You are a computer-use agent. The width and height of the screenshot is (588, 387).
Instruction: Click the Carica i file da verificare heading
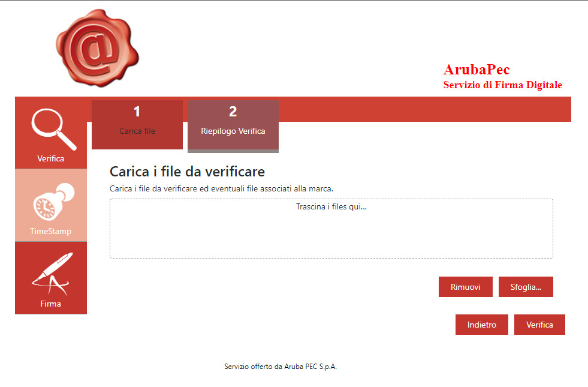(187, 172)
